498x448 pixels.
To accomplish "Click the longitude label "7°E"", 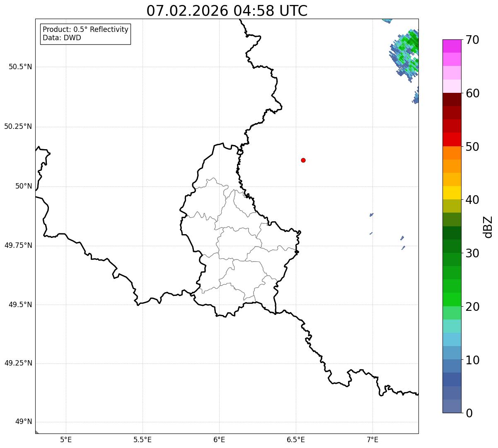I will (372, 440).
